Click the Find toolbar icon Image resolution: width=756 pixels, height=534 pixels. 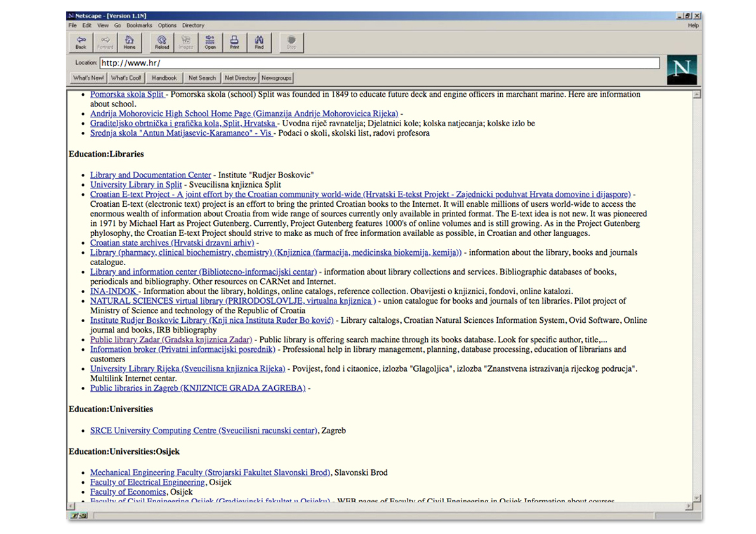tap(259, 42)
